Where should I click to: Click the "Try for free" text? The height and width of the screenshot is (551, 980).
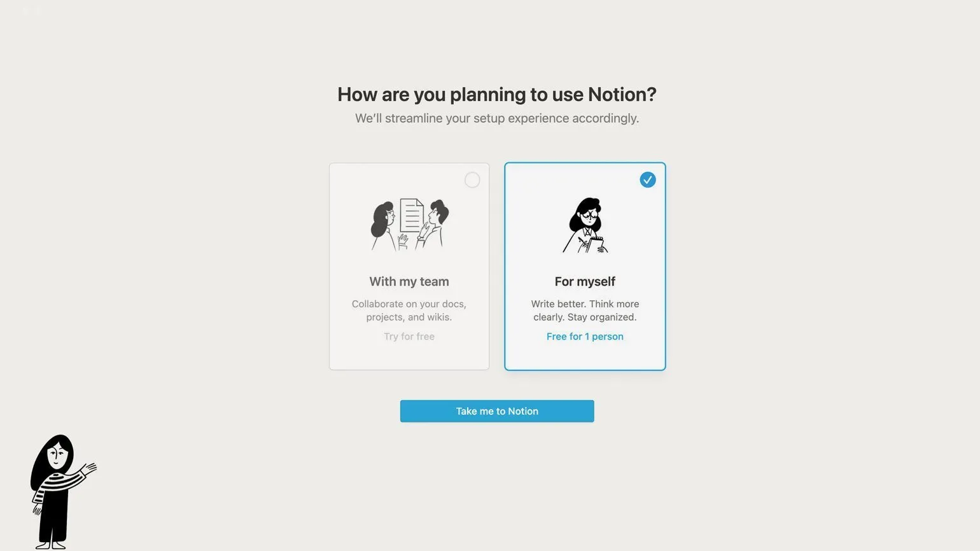click(409, 337)
